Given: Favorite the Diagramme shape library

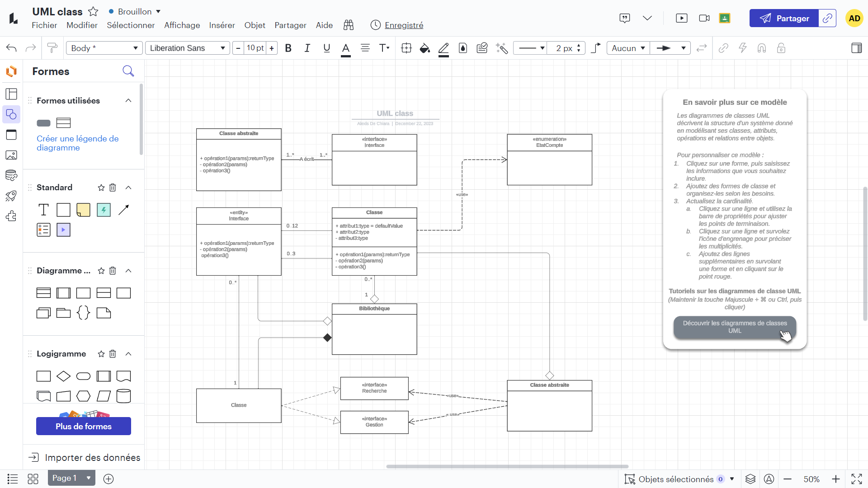Looking at the screenshot, I should pyautogui.click(x=101, y=271).
